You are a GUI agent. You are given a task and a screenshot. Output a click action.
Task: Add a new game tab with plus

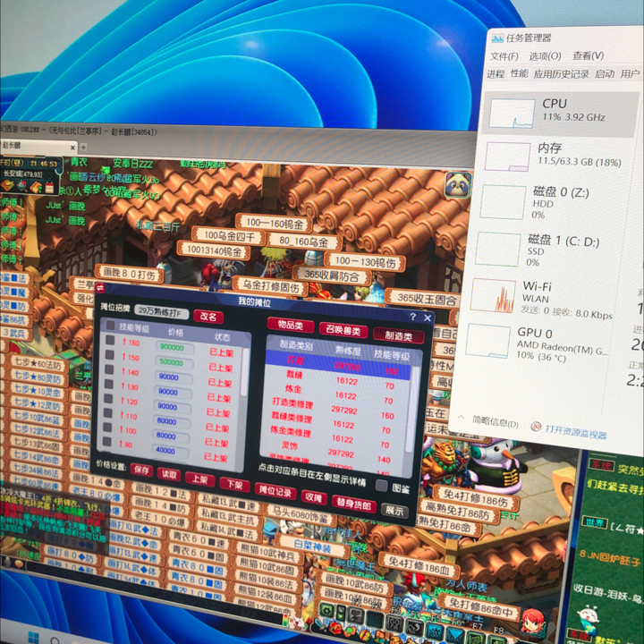click(x=83, y=147)
